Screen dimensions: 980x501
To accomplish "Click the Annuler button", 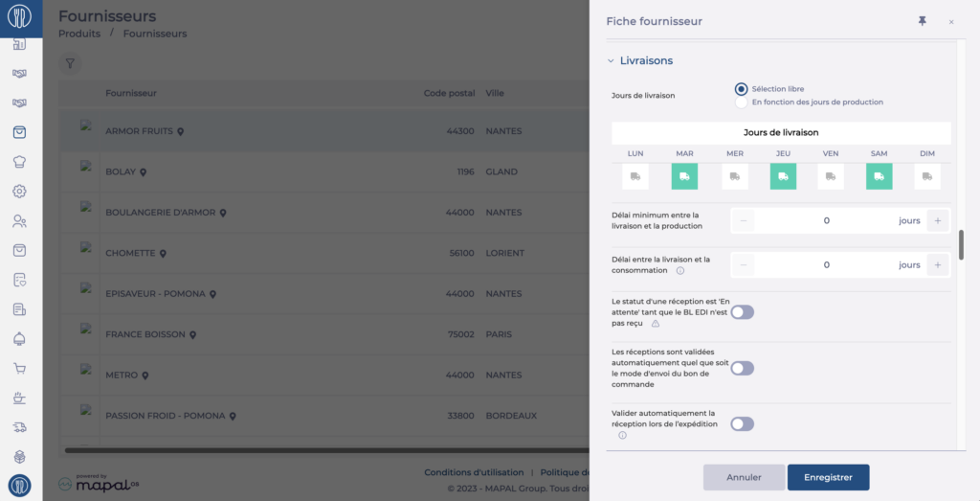I will coord(744,477).
